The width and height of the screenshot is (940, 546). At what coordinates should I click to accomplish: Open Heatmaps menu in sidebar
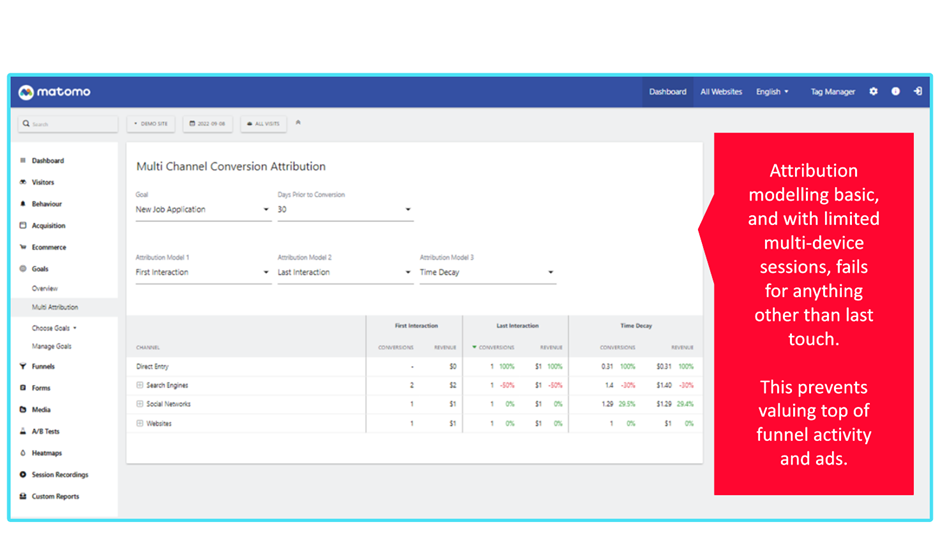[47, 453]
